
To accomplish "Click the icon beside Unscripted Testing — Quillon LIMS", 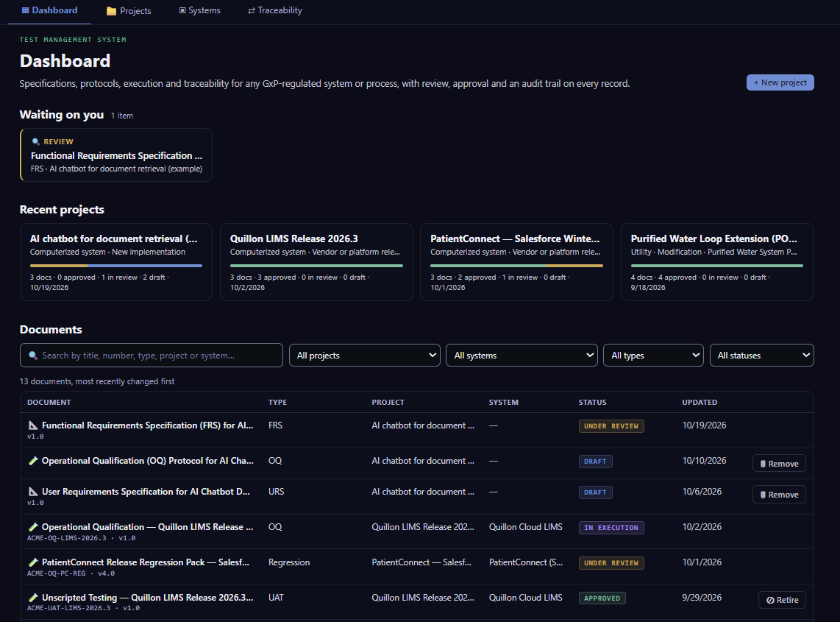I will tap(33, 598).
